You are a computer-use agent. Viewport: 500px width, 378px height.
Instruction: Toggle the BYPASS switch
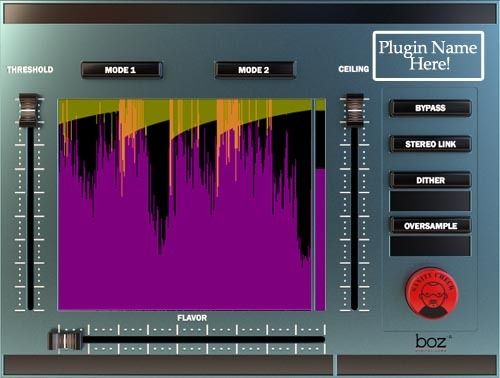[430, 108]
